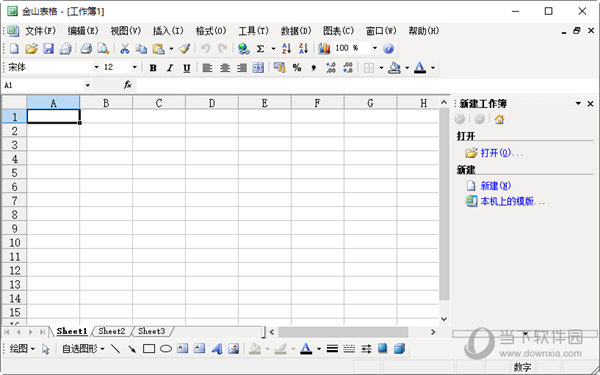Click the New document toolbar icon
The width and height of the screenshot is (600, 375).
click(14, 49)
